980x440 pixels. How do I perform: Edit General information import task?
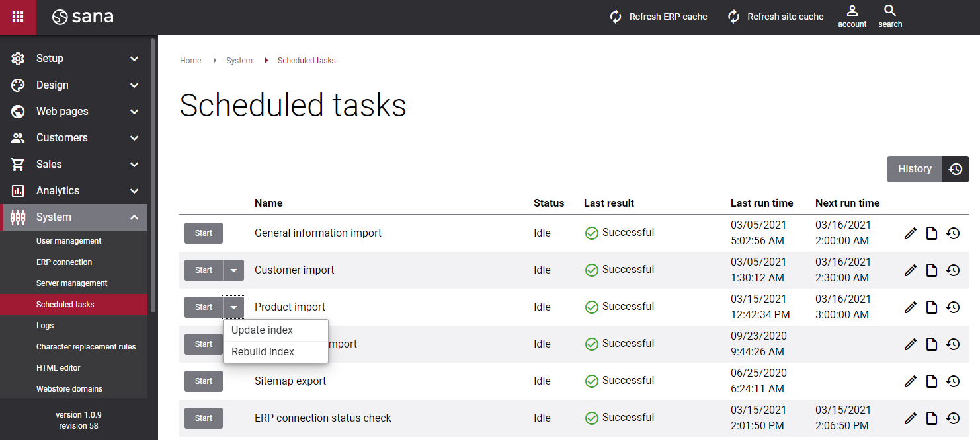[911, 233]
